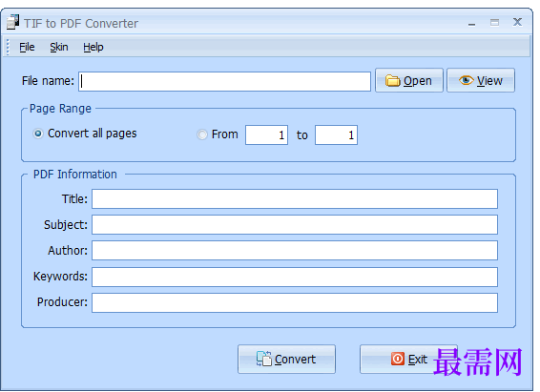This screenshot has height=392, width=540.
Task: Click the eye icon on the View button
Action: [466, 80]
